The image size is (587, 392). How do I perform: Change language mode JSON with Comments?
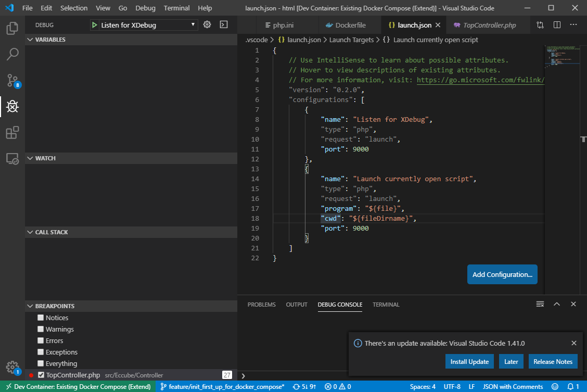pos(513,386)
